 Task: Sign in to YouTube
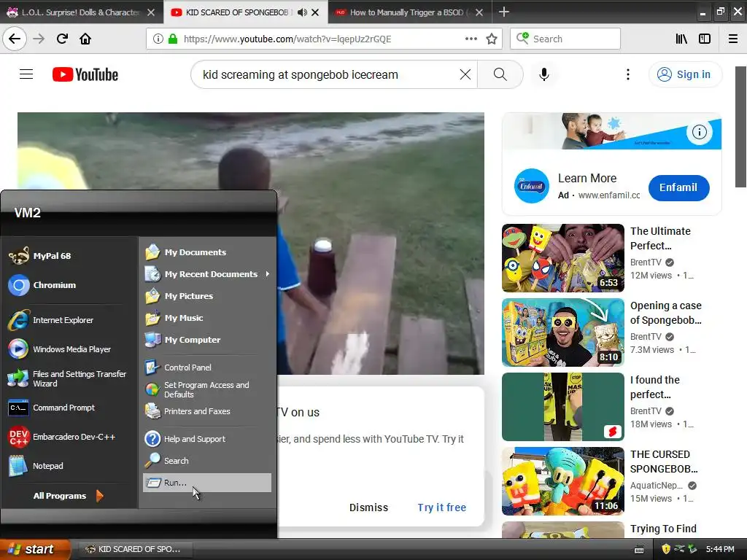pos(685,75)
